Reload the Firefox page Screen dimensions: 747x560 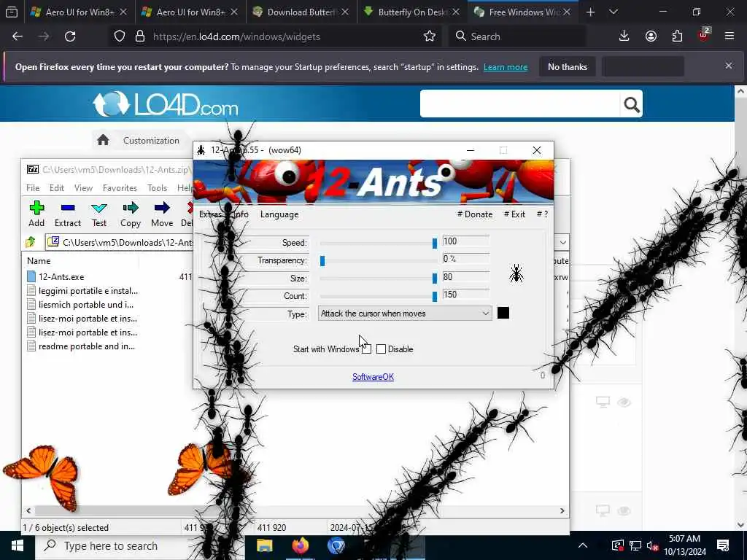(x=70, y=36)
